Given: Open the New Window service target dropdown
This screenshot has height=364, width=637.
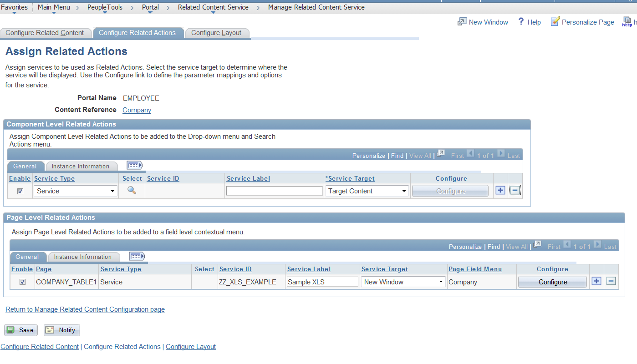Looking at the screenshot, I should (x=403, y=282).
